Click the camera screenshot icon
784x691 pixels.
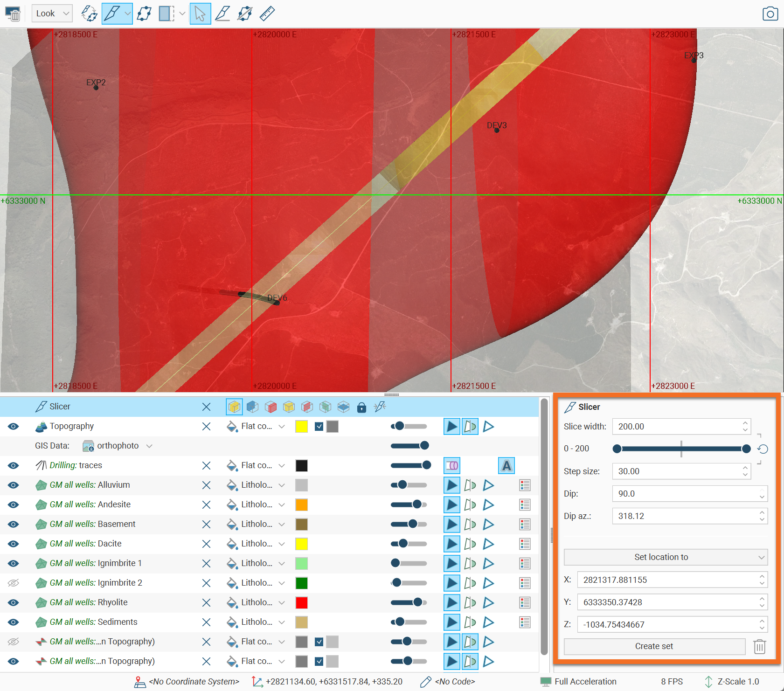tap(770, 14)
